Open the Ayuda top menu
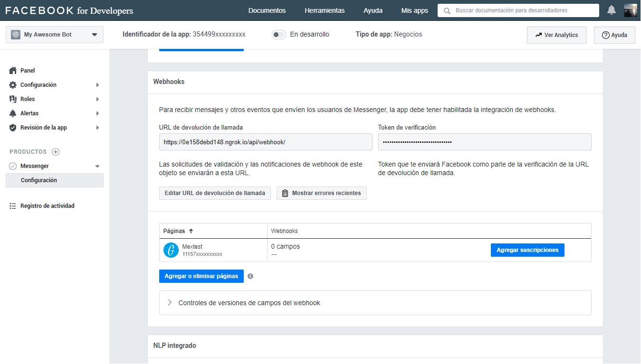This screenshot has width=641, height=364. tap(373, 10)
